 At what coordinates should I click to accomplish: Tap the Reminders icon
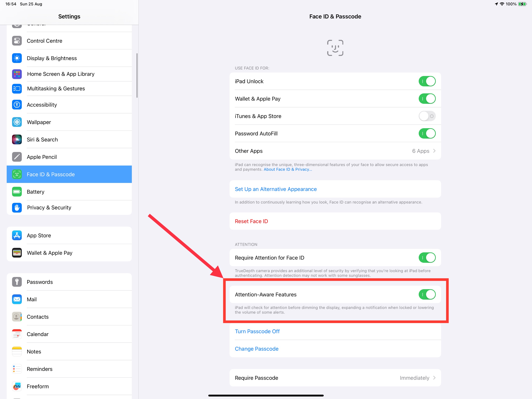coord(17,369)
